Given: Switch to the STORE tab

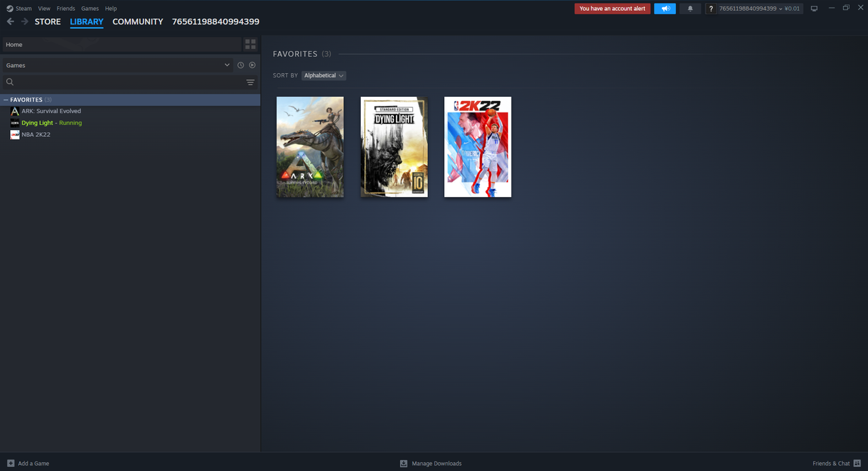Looking at the screenshot, I should point(47,22).
